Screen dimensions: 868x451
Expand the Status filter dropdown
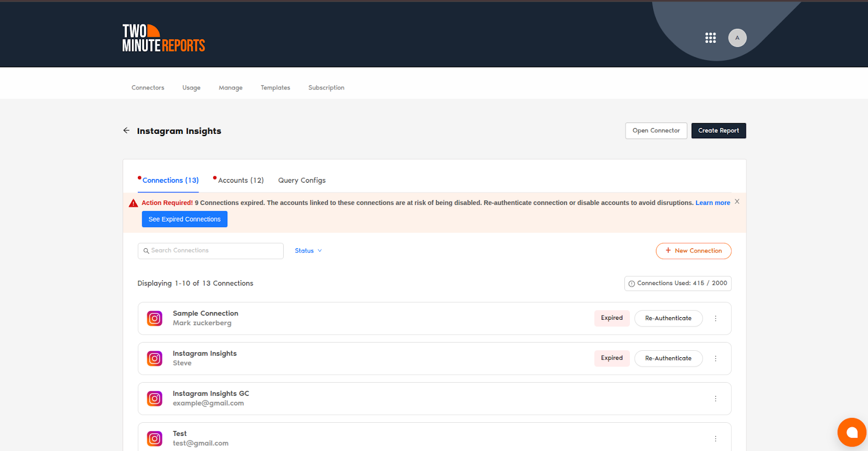(308, 251)
